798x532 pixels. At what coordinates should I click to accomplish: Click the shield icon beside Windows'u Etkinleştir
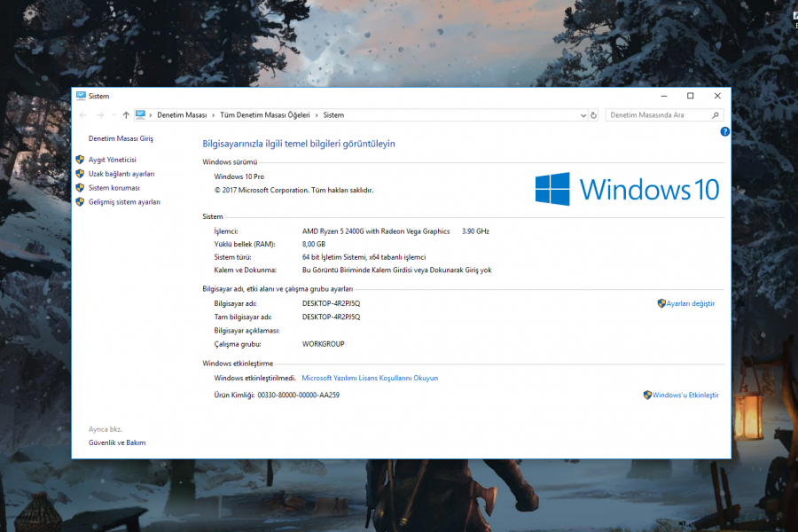[x=647, y=395]
